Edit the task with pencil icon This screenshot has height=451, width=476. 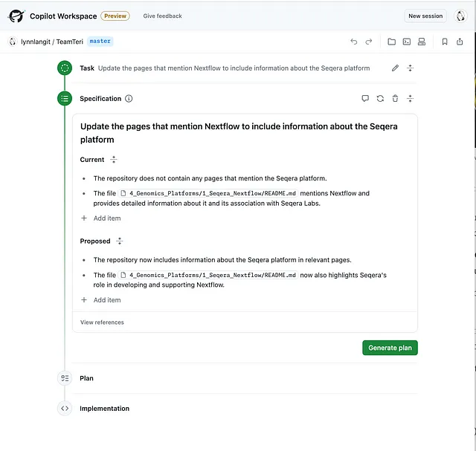tap(395, 68)
